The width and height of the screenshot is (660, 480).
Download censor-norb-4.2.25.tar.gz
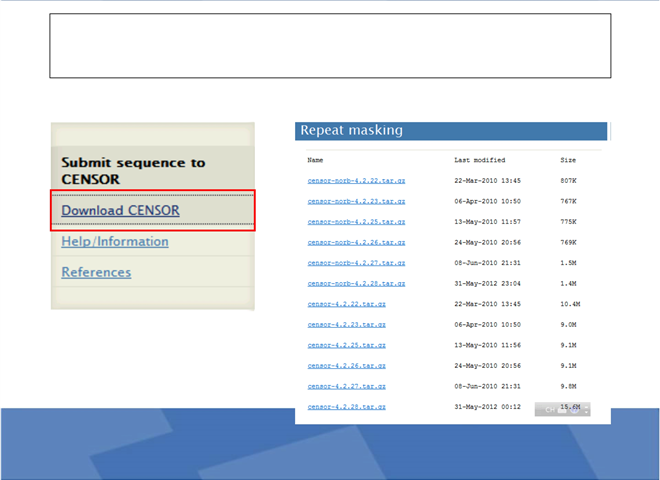[356, 221]
